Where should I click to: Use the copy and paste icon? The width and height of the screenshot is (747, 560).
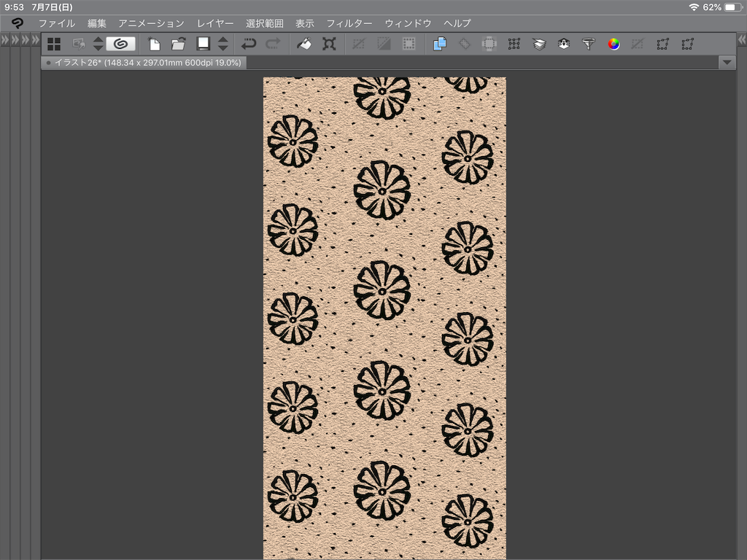[x=439, y=44]
